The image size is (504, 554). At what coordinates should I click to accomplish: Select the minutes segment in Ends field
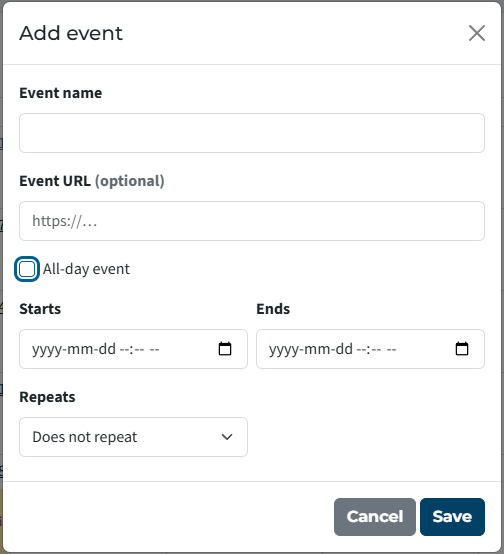click(x=376, y=349)
